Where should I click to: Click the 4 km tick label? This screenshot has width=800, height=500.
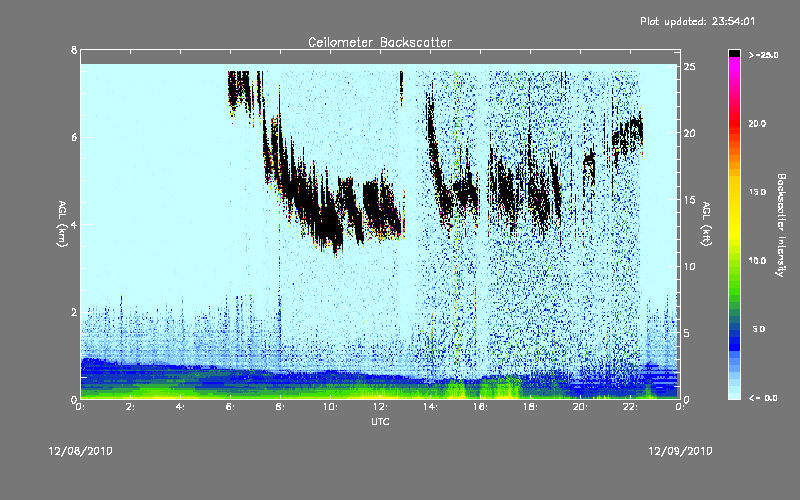click(x=74, y=224)
